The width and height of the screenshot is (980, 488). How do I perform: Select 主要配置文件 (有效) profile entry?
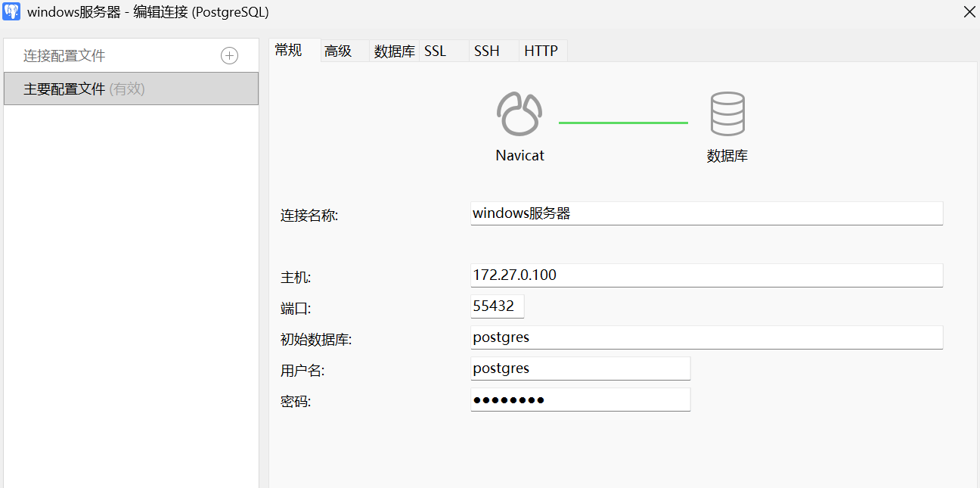click(131, 89)
